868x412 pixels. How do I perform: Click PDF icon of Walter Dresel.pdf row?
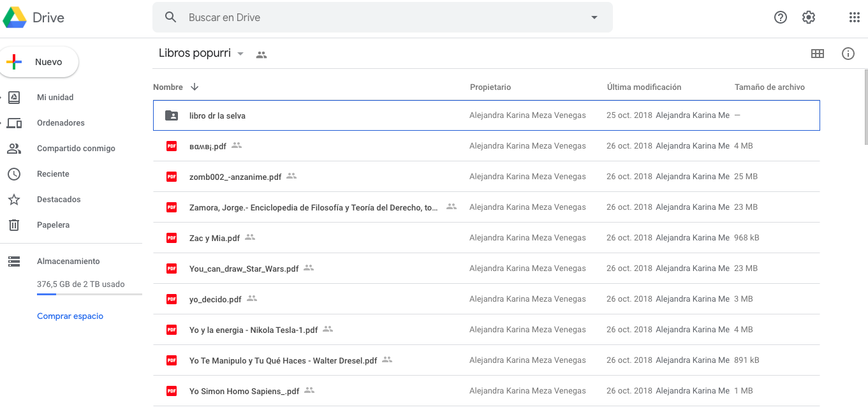[172, 360]
